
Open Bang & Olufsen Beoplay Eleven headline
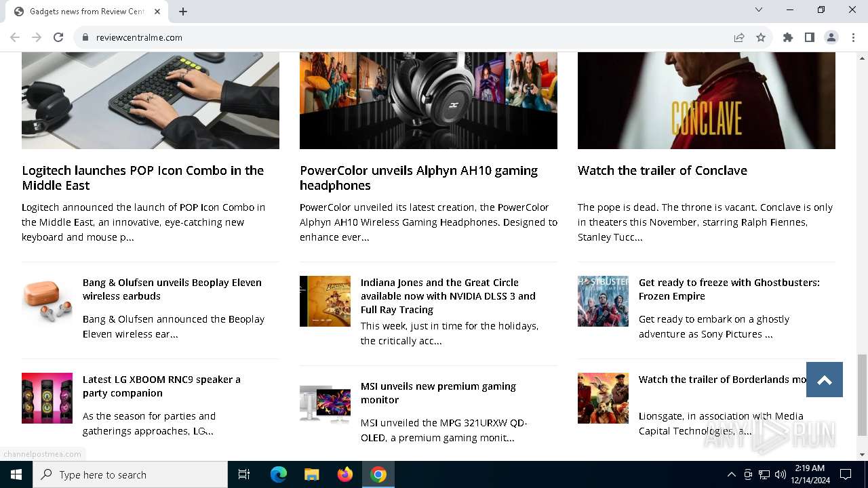(172, 289)
